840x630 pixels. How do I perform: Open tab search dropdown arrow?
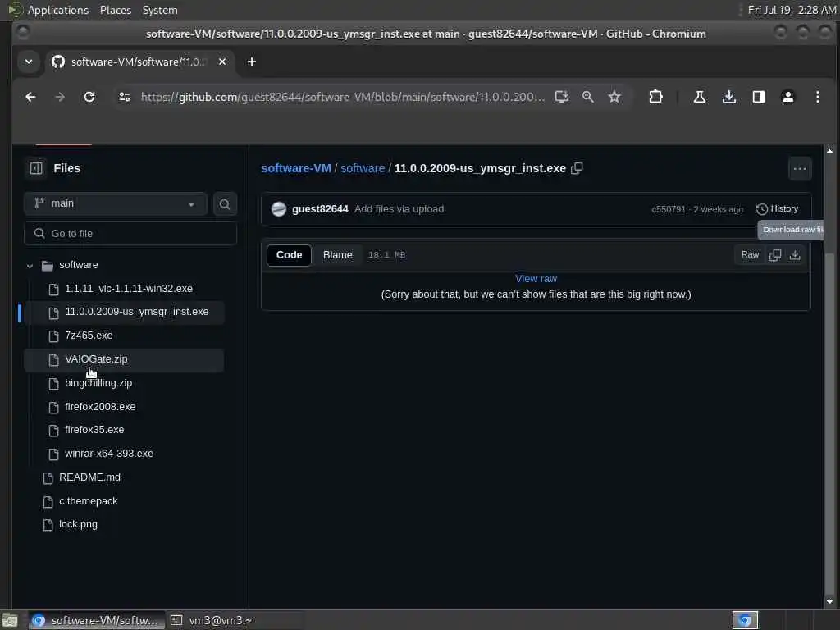tap(29, 62)
